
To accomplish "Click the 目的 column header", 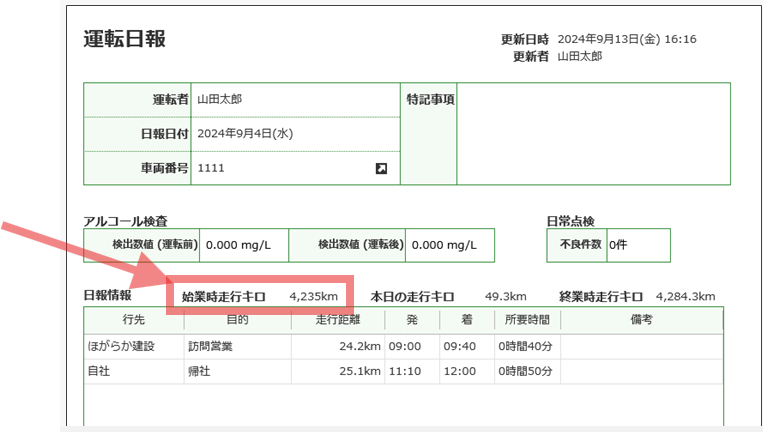I will coord(236,320).
